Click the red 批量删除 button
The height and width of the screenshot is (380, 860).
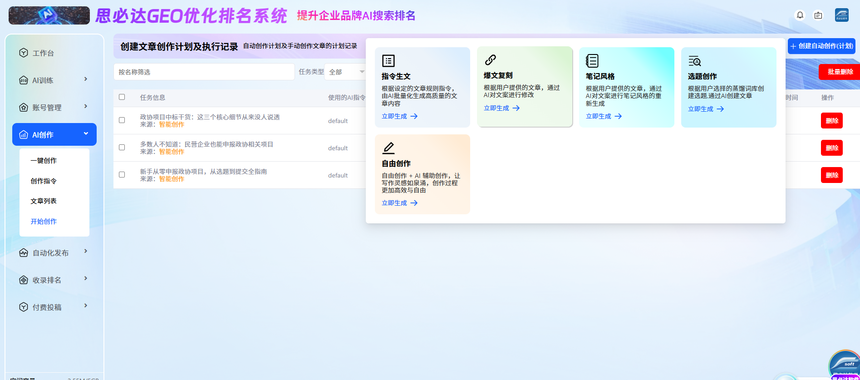click(x=840, y=72)
